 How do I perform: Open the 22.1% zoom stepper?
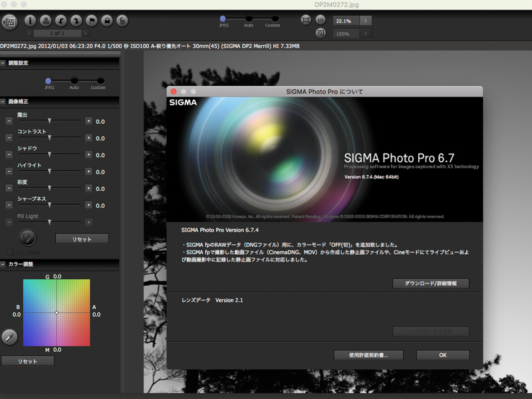(x=366, y=21)
